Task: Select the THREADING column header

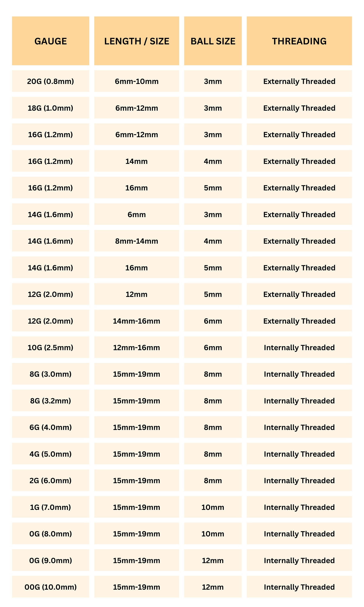Action: pos(299,41)
